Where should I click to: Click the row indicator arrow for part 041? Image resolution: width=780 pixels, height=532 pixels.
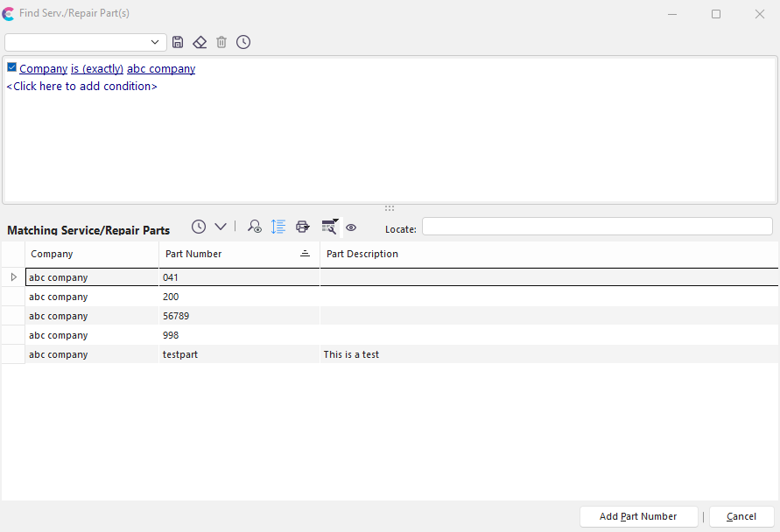coord(13,277)
